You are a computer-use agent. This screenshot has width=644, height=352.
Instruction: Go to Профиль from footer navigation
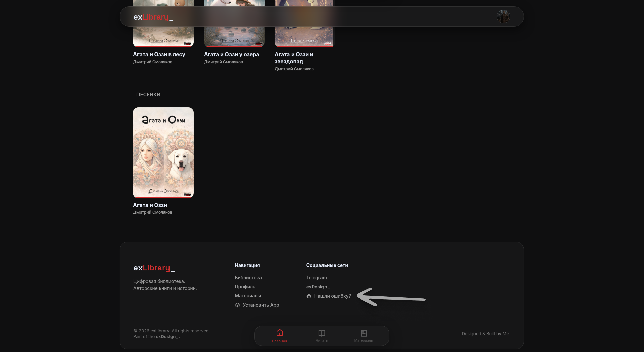pyautogui.click(x=245, y=287)
